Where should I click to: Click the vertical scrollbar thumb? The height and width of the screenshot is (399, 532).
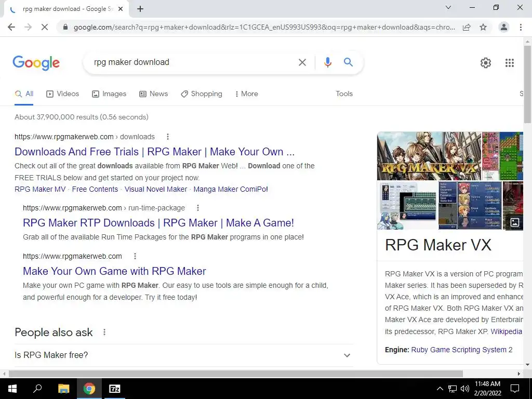[x=528, y=84]
